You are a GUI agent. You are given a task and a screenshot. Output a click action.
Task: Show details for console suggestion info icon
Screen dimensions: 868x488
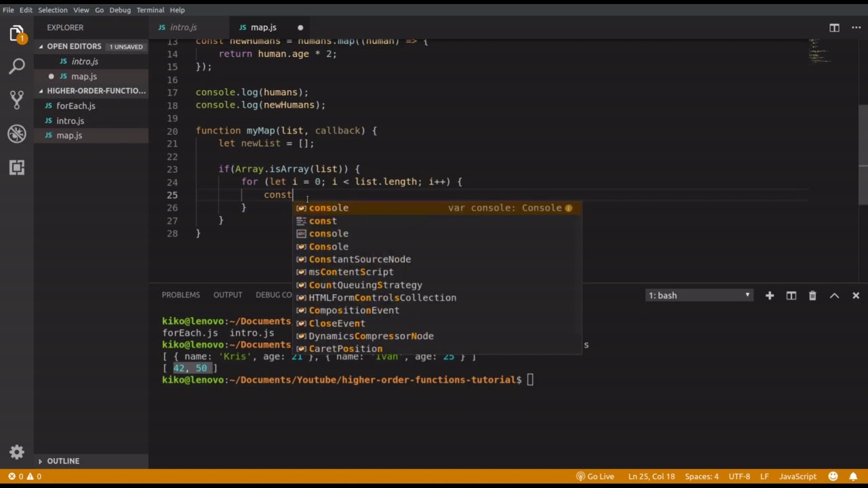point(568,208)
